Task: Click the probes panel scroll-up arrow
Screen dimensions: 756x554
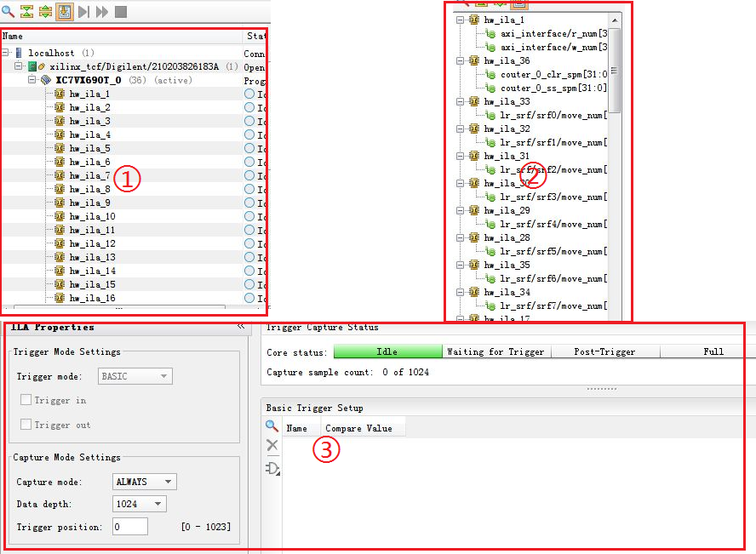Action: pyautogui.click(x=615, y=20)
